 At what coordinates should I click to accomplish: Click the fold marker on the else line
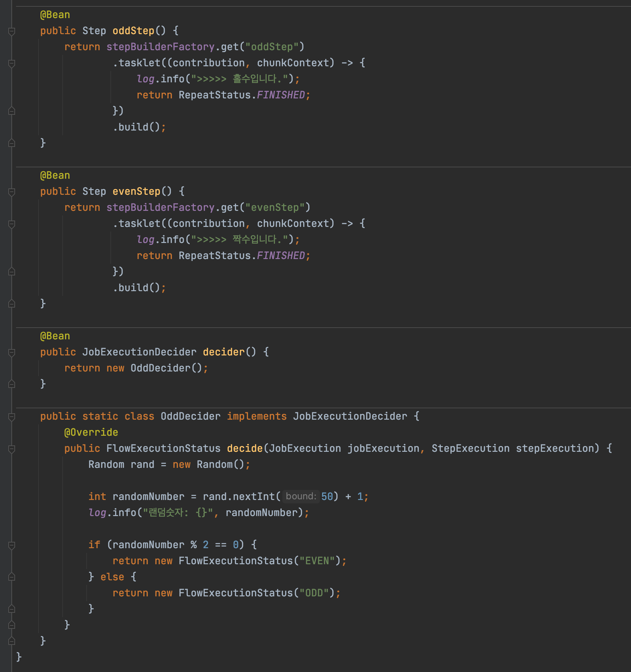coord(11,577)
